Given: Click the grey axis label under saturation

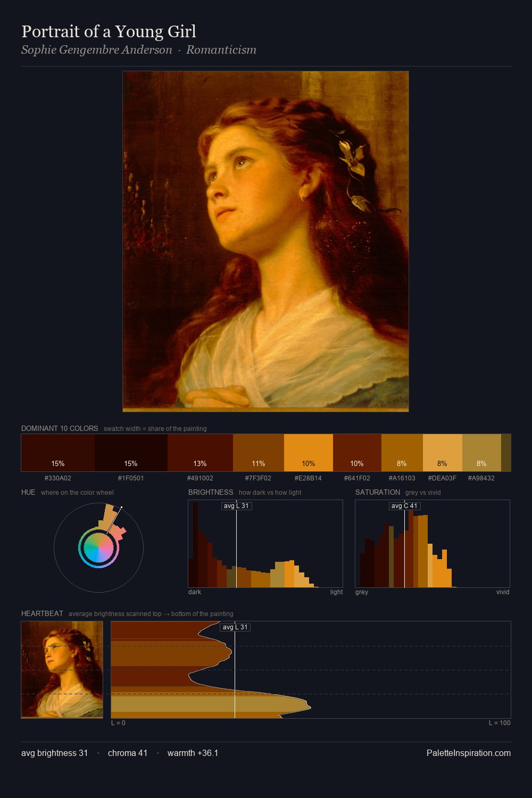Looking at the screenshot, I should click(x=362, y=592).
